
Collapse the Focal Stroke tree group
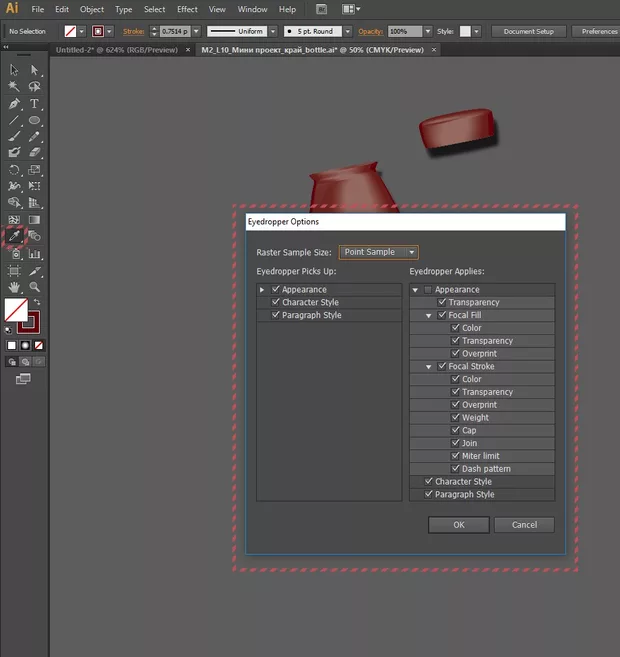[428, 366]
